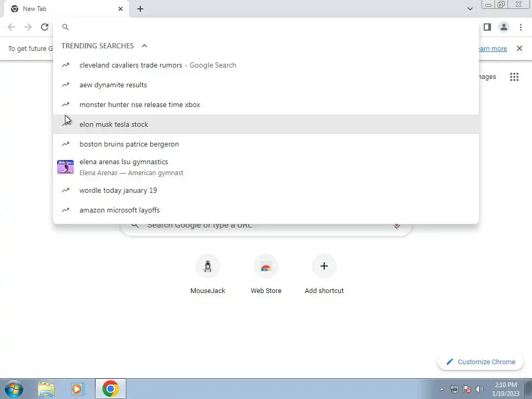Close the New Tab tab
This screenshot has width=532, height=399.
pyautogui.click(x=121, y=9)
